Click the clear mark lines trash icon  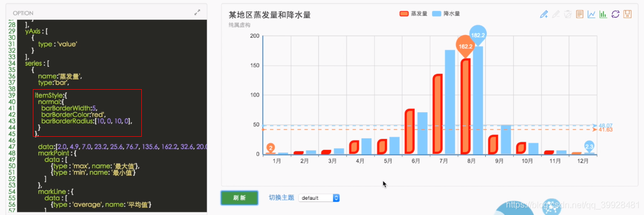[x=567, y=14]
